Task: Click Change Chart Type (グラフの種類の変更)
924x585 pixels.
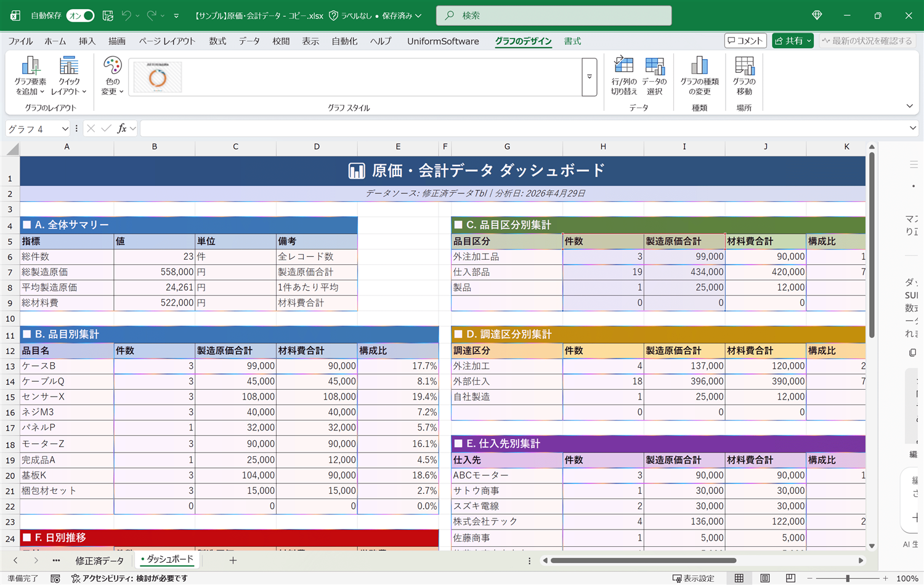Action: tap(699, 76)
